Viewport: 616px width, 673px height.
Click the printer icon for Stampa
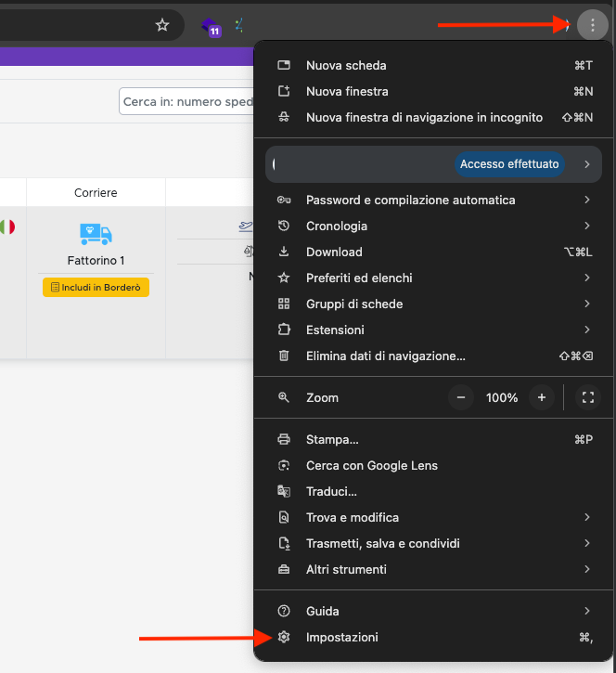[284, 439]
